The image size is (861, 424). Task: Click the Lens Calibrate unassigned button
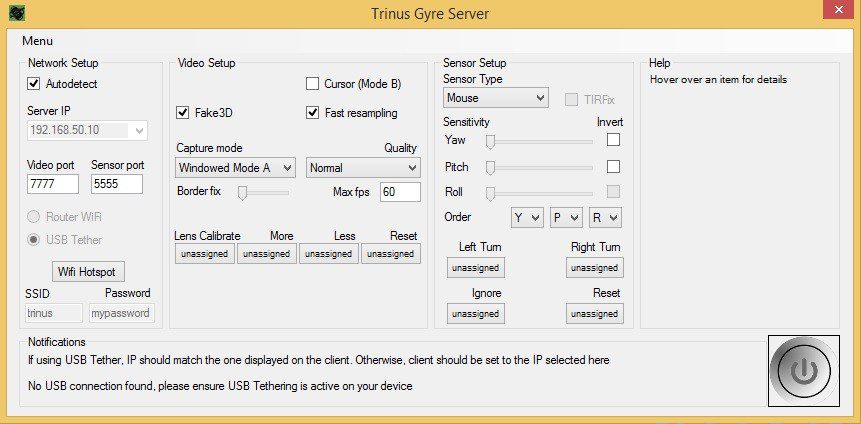pos(205,254)
